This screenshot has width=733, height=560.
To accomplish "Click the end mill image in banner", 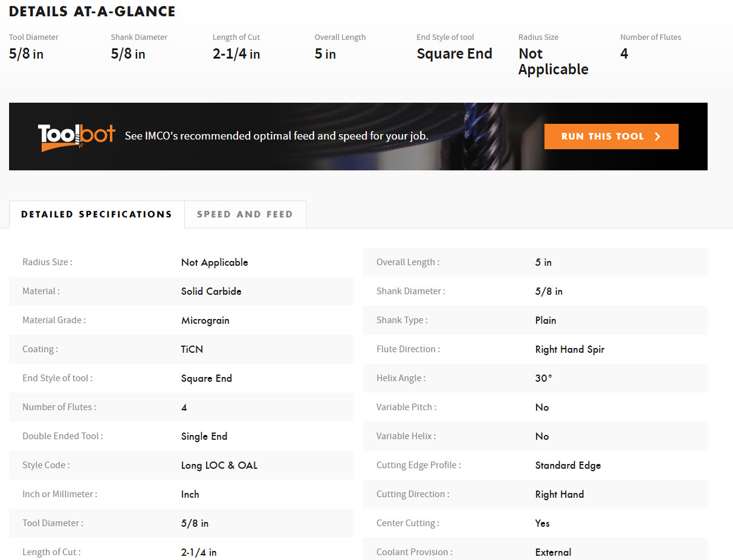I will [x=483, y=137].
